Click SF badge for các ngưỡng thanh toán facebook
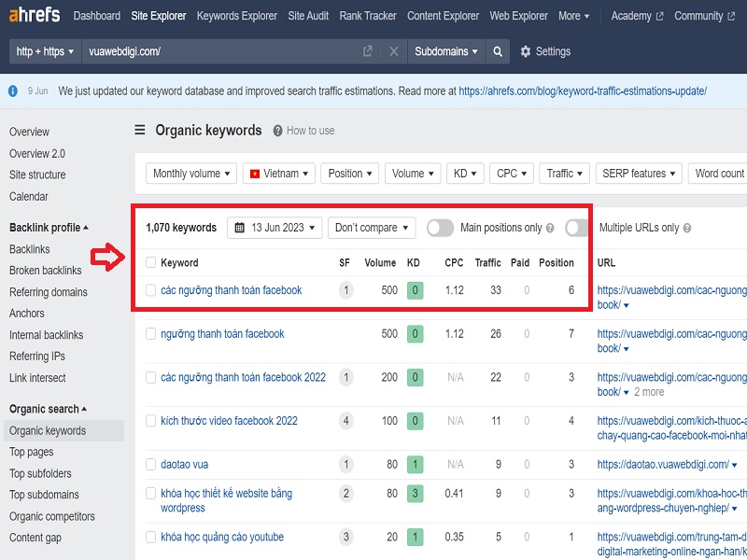Screen dimensions: 747x560 345,290
